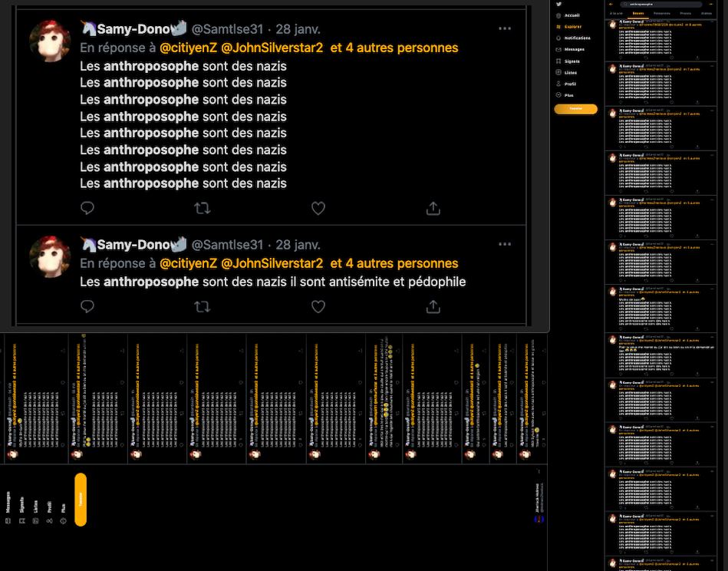Image resolution: width=728 pixels, height=571 pixels.
Task: Retweet the large tweet mentioning antisémite
Action: coord(203,307)
